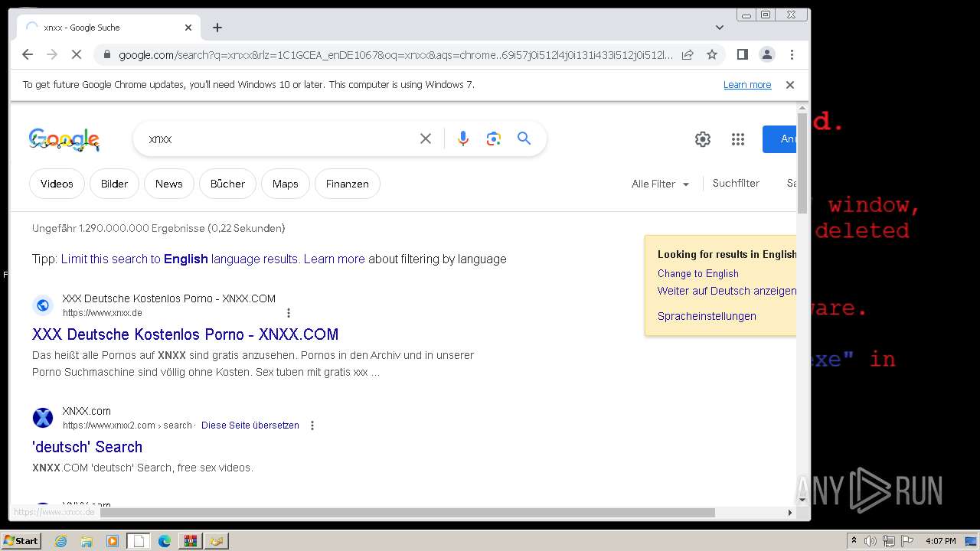980x551 pixels.
Task: Select Change to English
Action: pos(697,273)
